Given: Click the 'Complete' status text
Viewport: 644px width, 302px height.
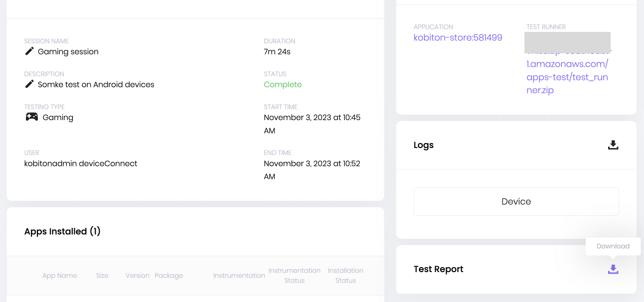Looking at the screenshot, I should click(x=283, y=85).
